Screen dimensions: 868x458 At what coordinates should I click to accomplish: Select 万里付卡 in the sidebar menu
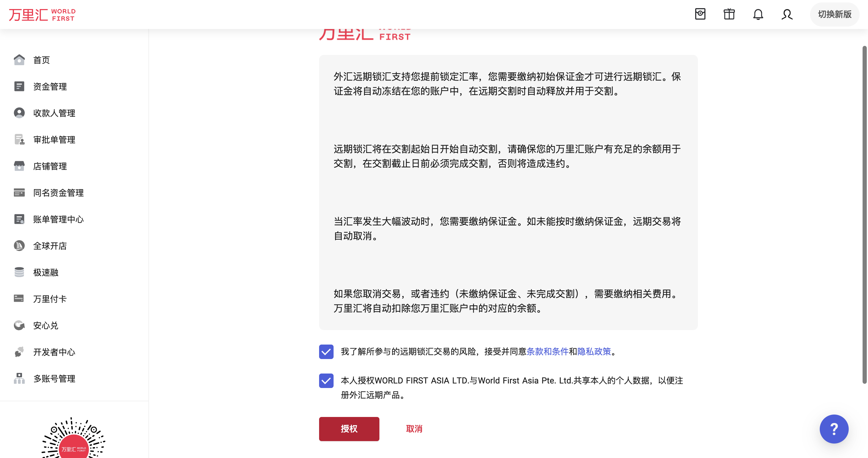(50, 299)
